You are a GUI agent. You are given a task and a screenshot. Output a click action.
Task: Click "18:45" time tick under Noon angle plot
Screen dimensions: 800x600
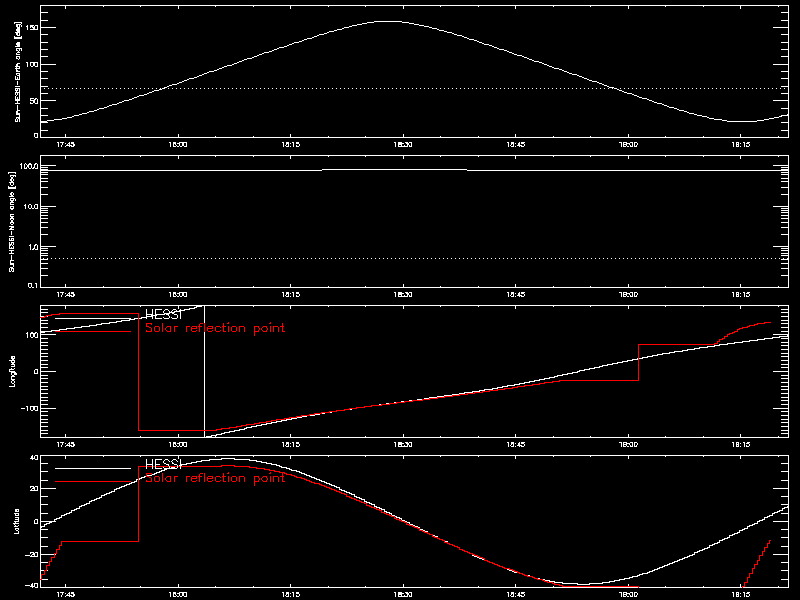pos(516,295)
